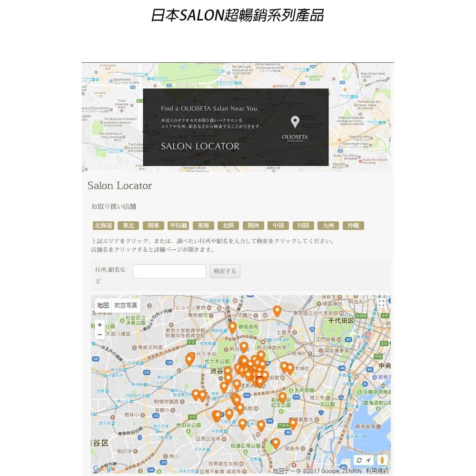The image size is (476, 476).
Task: Switch map to 航空写真 aerial view
Action: (x=126, y=305)
